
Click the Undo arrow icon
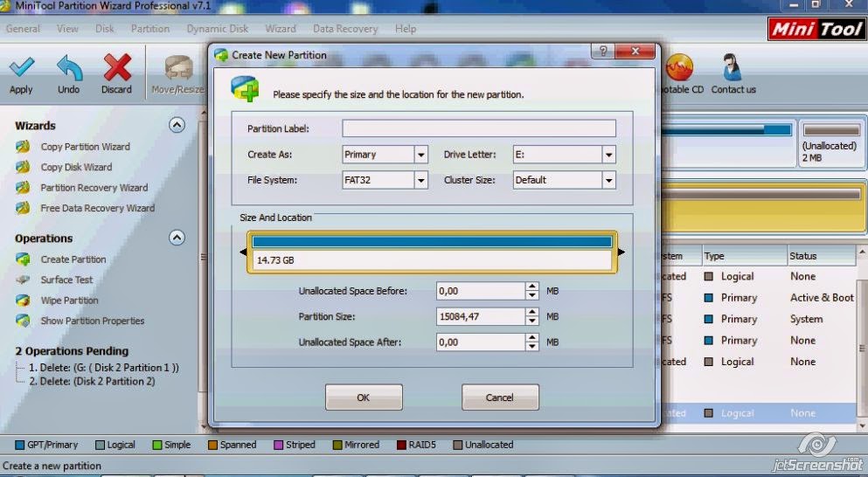[69, 67]
